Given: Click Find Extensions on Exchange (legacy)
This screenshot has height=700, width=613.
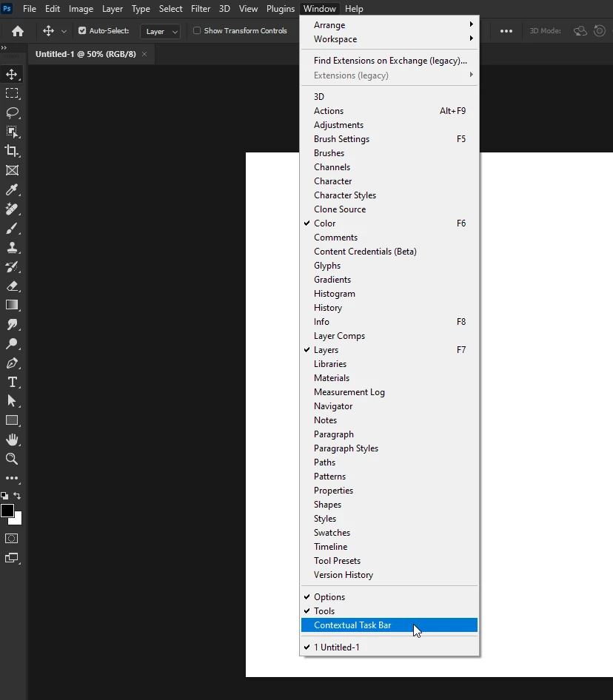Looking at the screenshot, I should tap(389, 61).
